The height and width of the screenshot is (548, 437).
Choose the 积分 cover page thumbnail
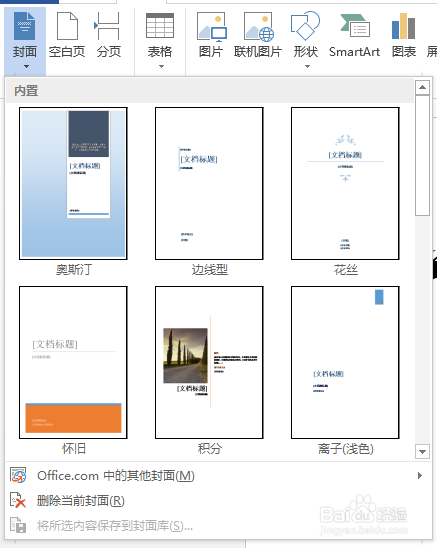(x=209, y=362)
